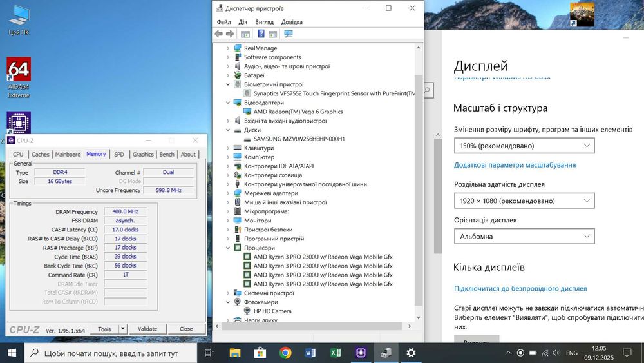Click the Forward arrow in Device Manager toolbar
This screenshot has height=363, width=644.
[230, 34]
